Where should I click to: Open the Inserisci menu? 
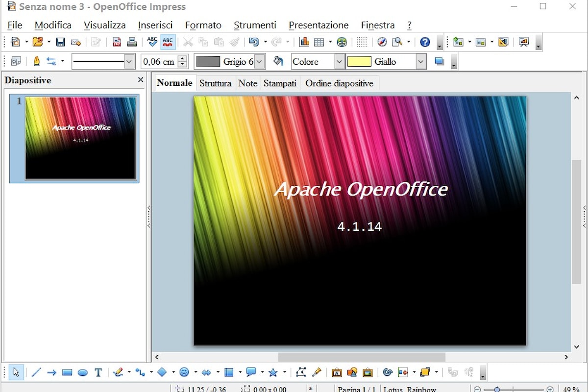coord(155,25)
